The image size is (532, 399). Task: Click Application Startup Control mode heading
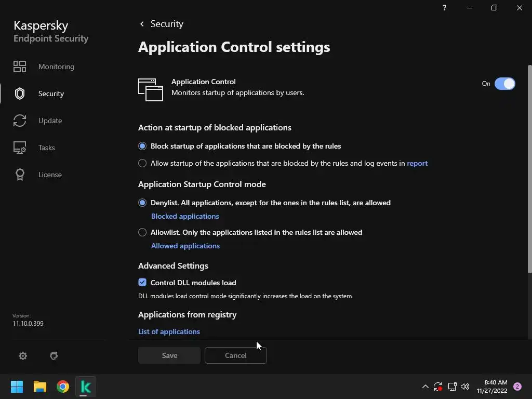tap(202, 184)
